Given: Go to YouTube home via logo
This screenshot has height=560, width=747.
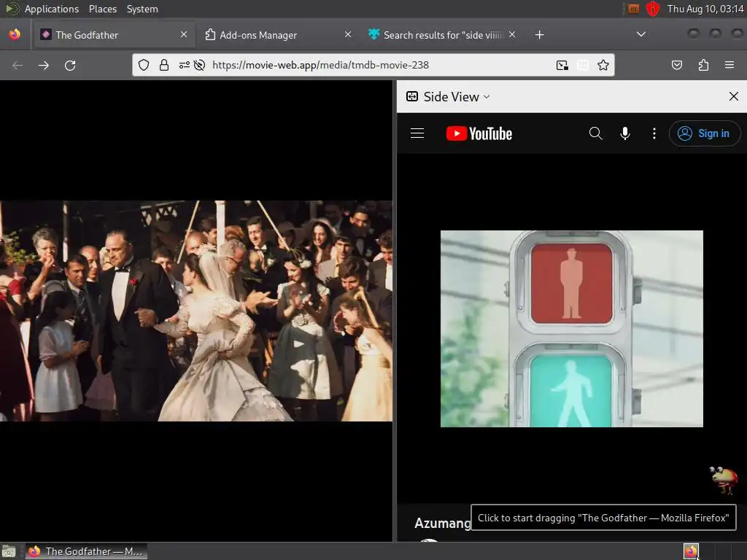Looking at the screenshot, I should (x=479, y=133).
